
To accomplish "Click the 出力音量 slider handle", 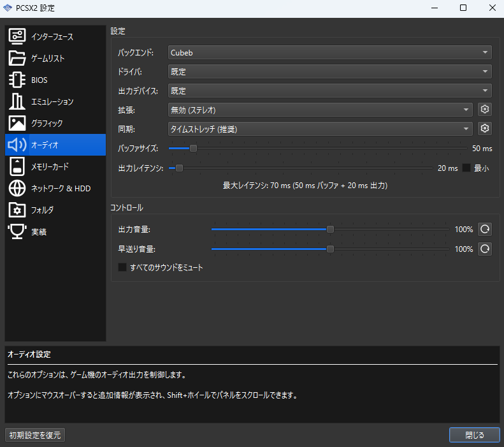I will (330, 230).
